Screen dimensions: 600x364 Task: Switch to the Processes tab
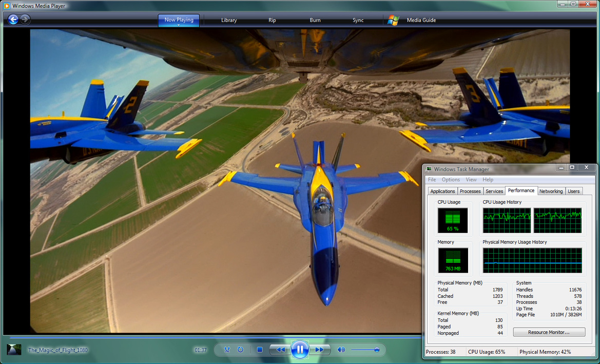470,191
